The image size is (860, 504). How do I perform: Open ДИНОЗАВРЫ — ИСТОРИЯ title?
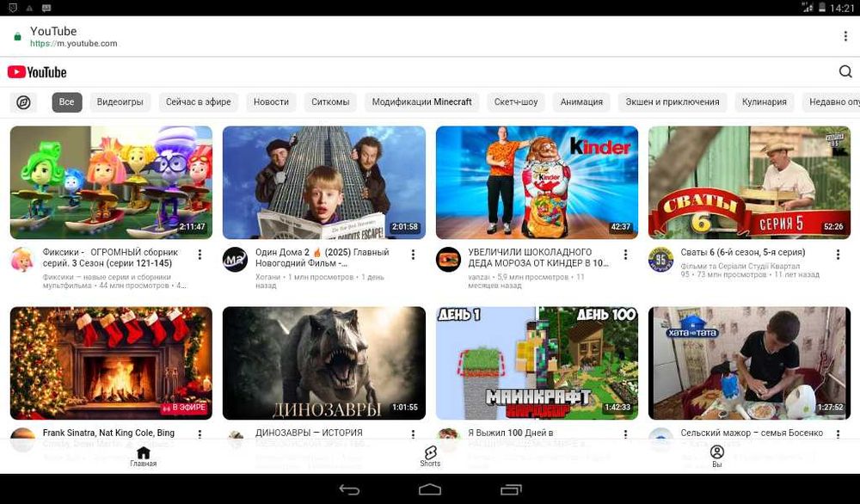coord(310,433)
